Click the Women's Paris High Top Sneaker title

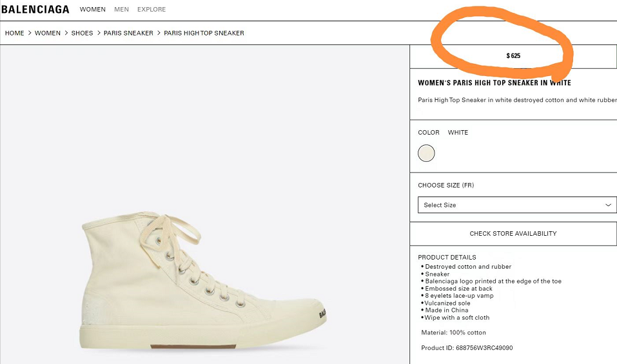pyautogui.click(x=495, y=83)
